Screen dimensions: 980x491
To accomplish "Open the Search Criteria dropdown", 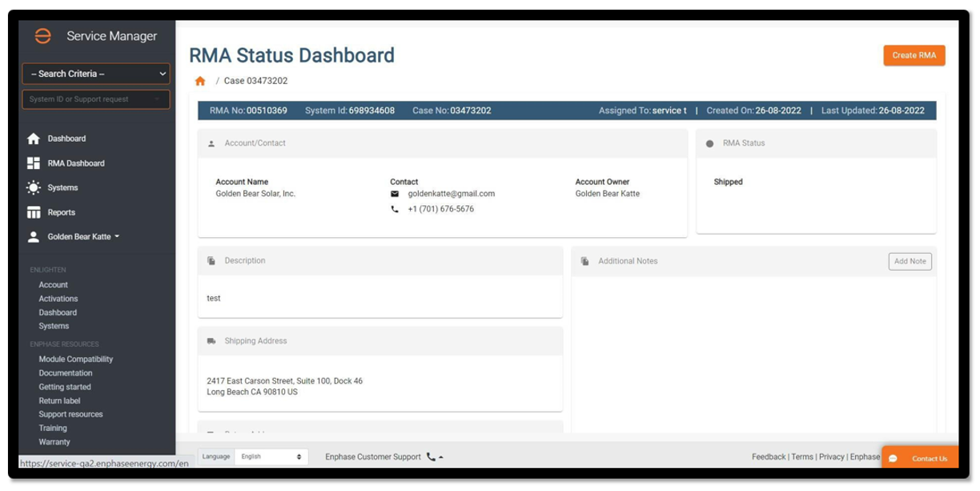I will [x=95, y=74].
